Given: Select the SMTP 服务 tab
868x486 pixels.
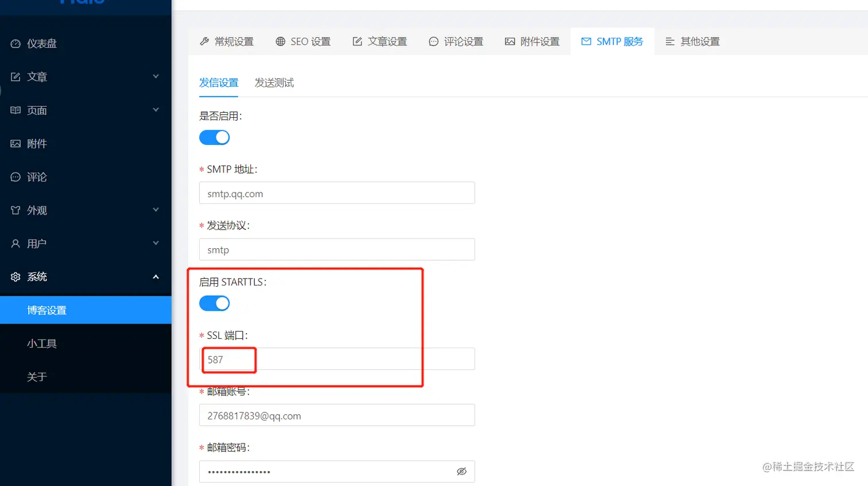Looking at the screenshot, I should click(613, 41).
